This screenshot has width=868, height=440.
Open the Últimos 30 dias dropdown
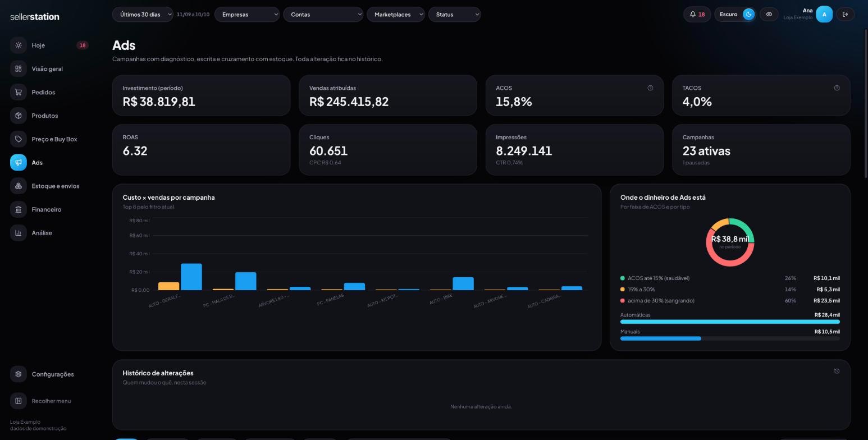(x=143, y=15)
